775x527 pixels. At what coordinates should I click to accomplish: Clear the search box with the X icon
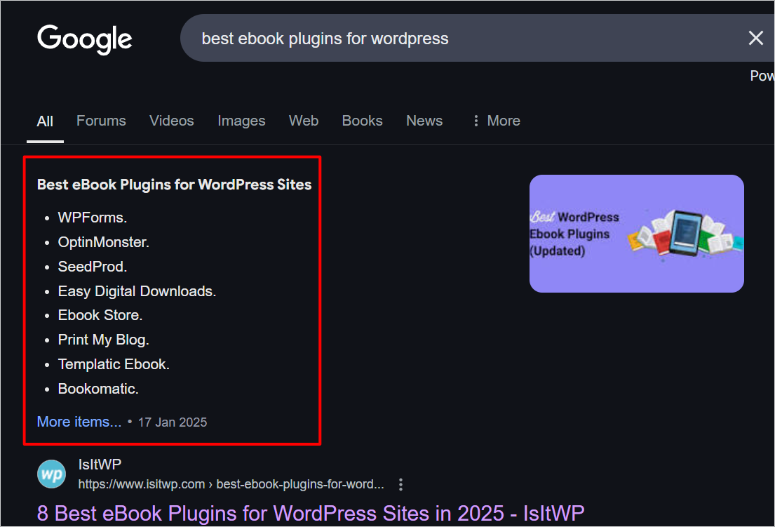[x=756, y=39]
